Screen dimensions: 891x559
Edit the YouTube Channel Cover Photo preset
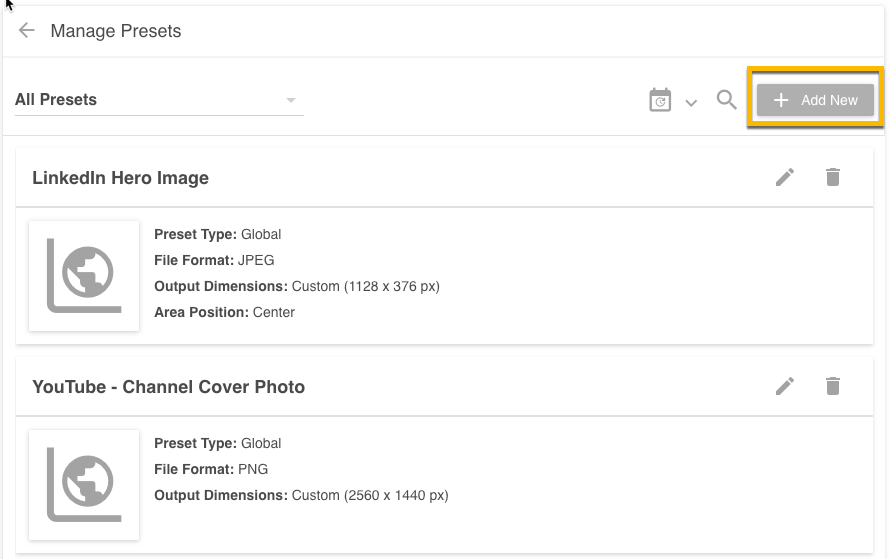[785, 386]
